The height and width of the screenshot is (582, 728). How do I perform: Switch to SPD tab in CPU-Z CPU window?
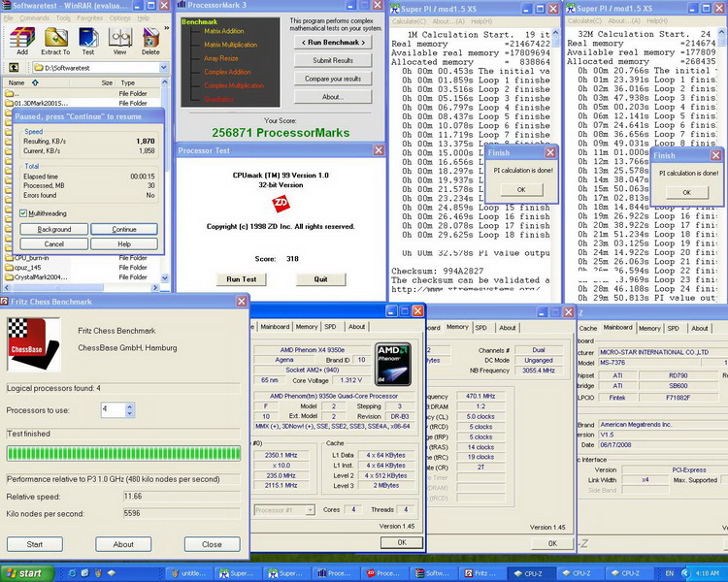tap(330, 327)
